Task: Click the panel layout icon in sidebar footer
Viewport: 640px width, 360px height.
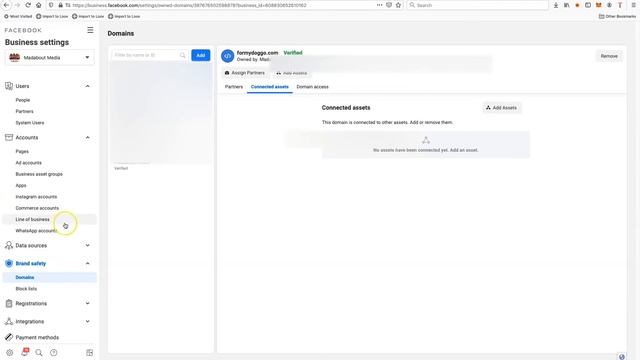Action: click(89, 353)
